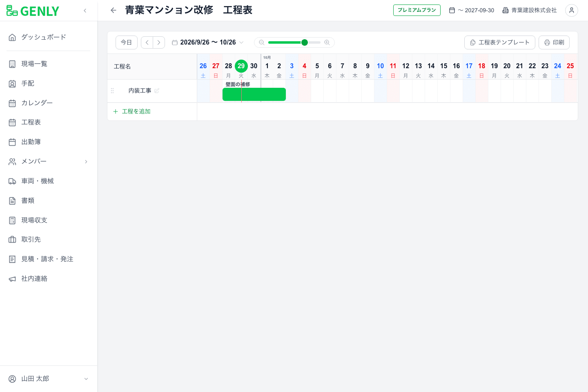This screenshot has width=588, height=392.
Task: Open 現場収支 in the sidebar
Action: [49, 220]
